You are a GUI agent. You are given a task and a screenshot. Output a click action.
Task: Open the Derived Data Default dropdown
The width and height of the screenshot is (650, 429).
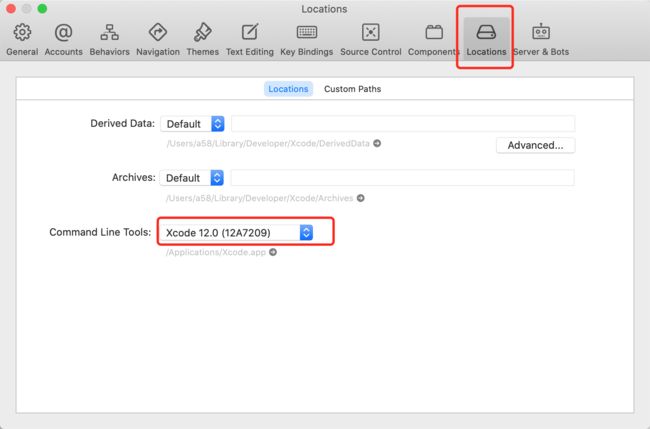(192, 124)
